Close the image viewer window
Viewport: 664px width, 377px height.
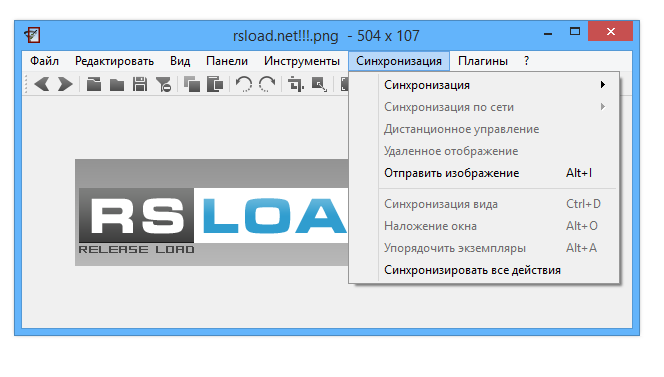pos(610,31)
